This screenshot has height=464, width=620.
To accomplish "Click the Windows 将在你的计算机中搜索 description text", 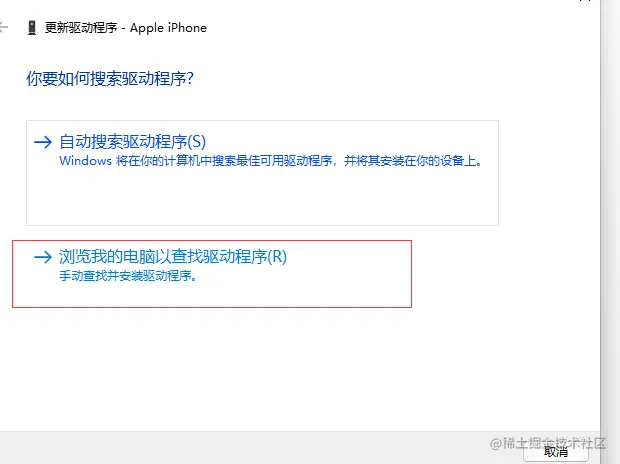I will [270, 161].
